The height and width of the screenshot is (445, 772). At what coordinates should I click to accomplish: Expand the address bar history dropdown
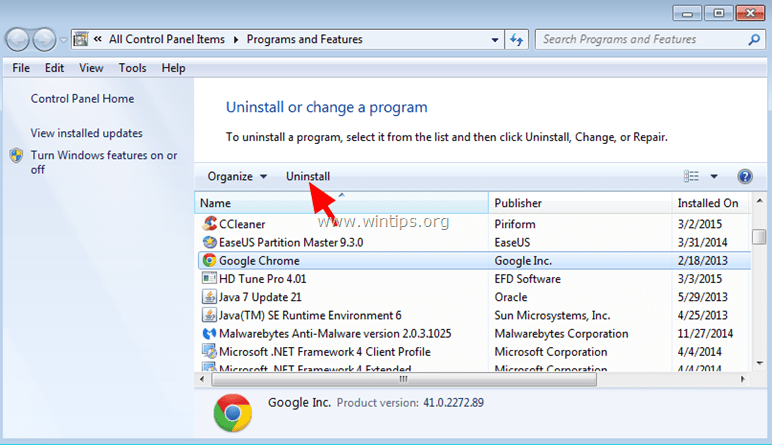495,40
